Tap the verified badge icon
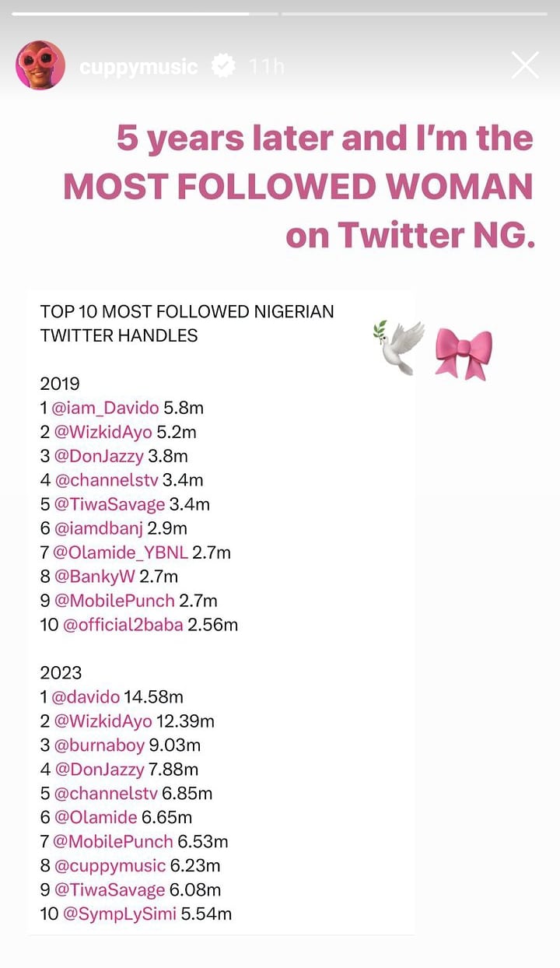The width and height of the screenshot is (560, 968). 225,67
